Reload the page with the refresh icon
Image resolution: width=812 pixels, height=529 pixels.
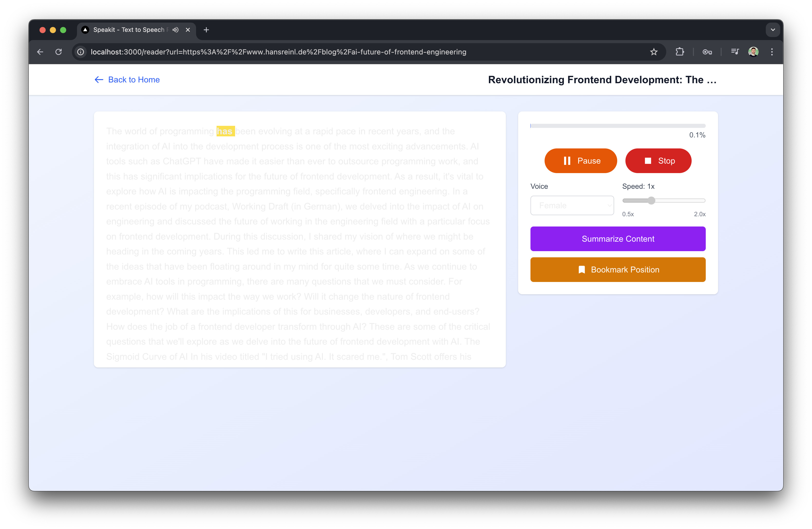click(59, 52)
